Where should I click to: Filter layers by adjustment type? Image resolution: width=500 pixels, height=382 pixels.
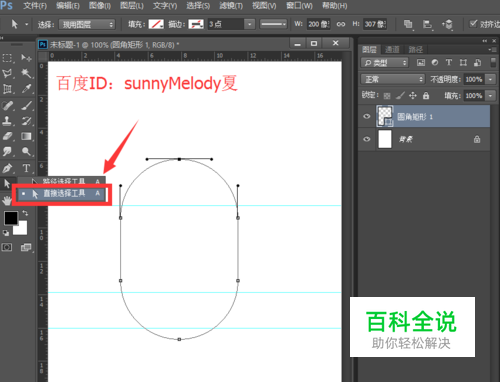click(435, 62)
